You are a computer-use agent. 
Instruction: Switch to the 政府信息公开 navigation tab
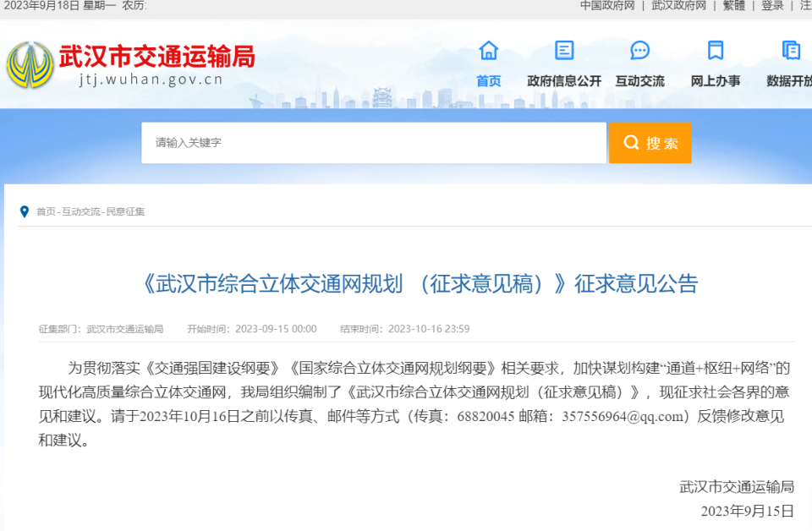tap(562, 80)
